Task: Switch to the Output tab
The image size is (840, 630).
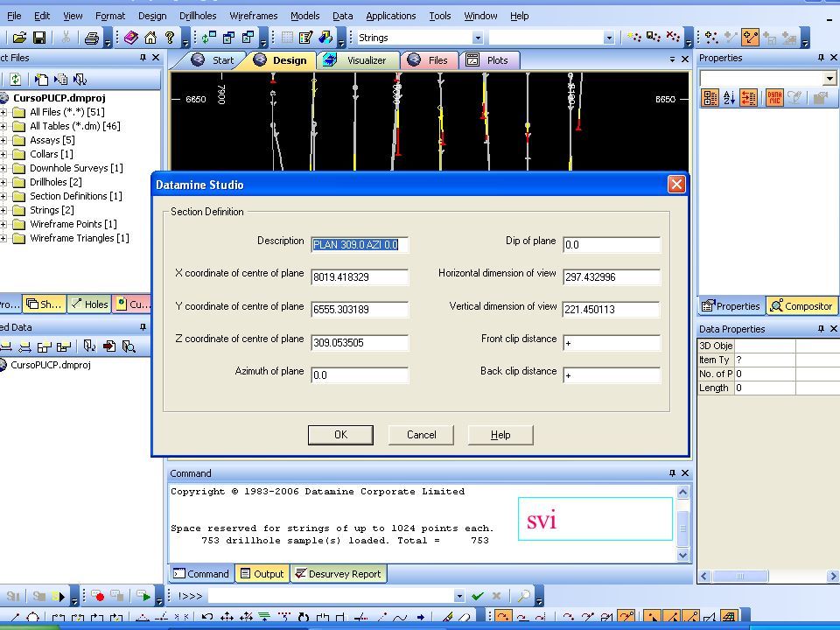Action: click(262, 574)
